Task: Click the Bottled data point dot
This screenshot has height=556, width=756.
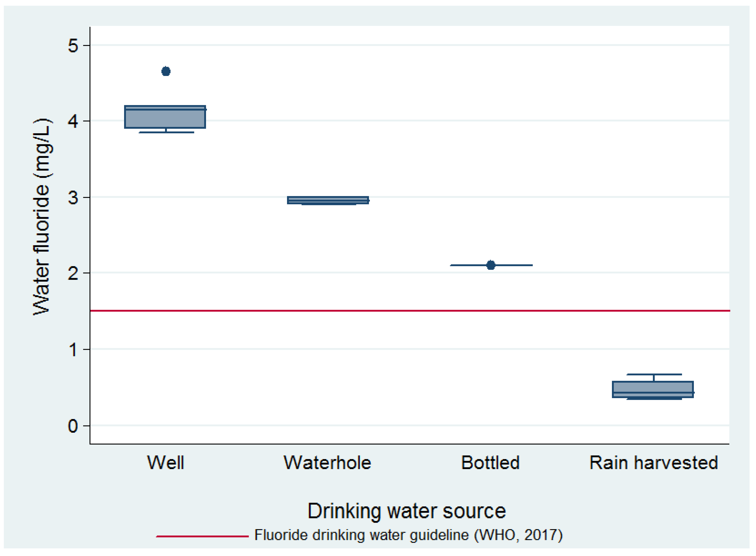Action: (491, 265)
